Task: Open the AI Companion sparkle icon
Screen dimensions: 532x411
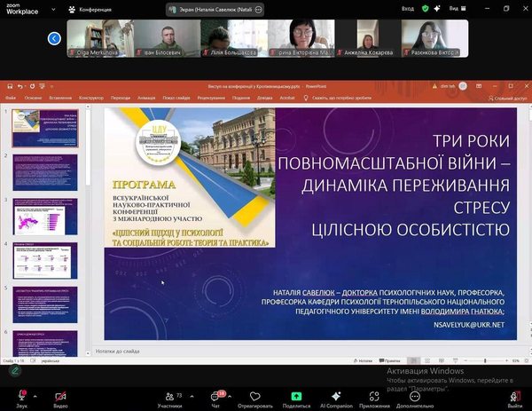Action: point(336,395)
